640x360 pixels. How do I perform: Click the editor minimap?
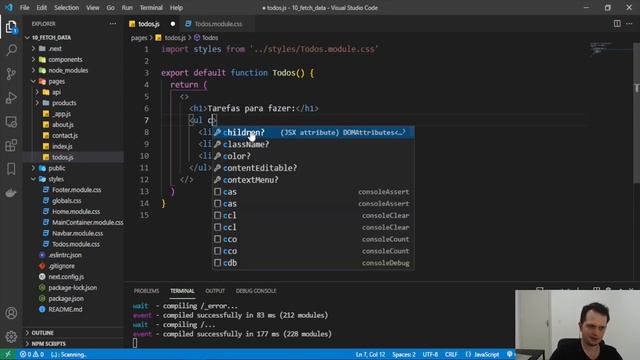click(x=610, y=49)
